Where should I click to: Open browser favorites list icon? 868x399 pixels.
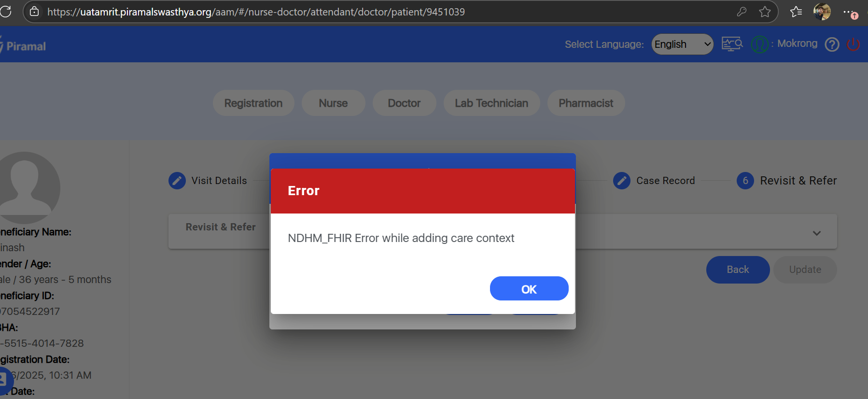(796, 12)
